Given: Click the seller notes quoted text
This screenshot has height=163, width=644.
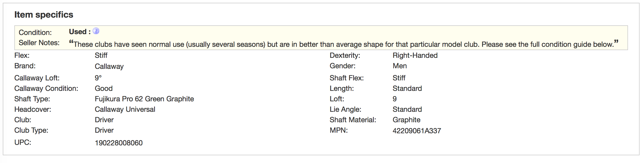Looking at the screenshot, I should click(x=343, y=44).
